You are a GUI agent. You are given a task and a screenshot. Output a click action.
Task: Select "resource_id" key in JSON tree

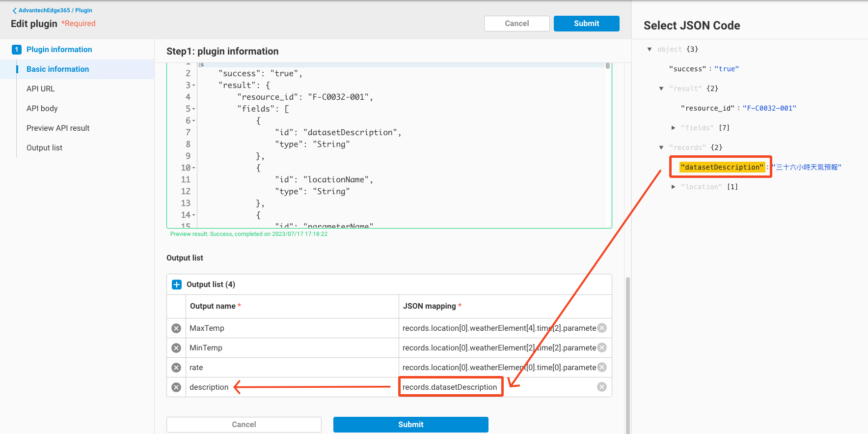click(x=707, y=108)
